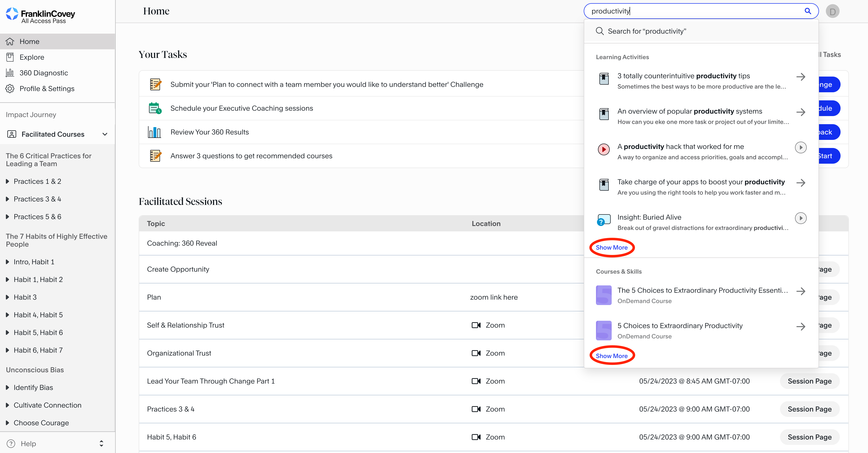The image size is (868, 453).
Task: Show More Learning Activities results
Action: (x=612, y=248)
